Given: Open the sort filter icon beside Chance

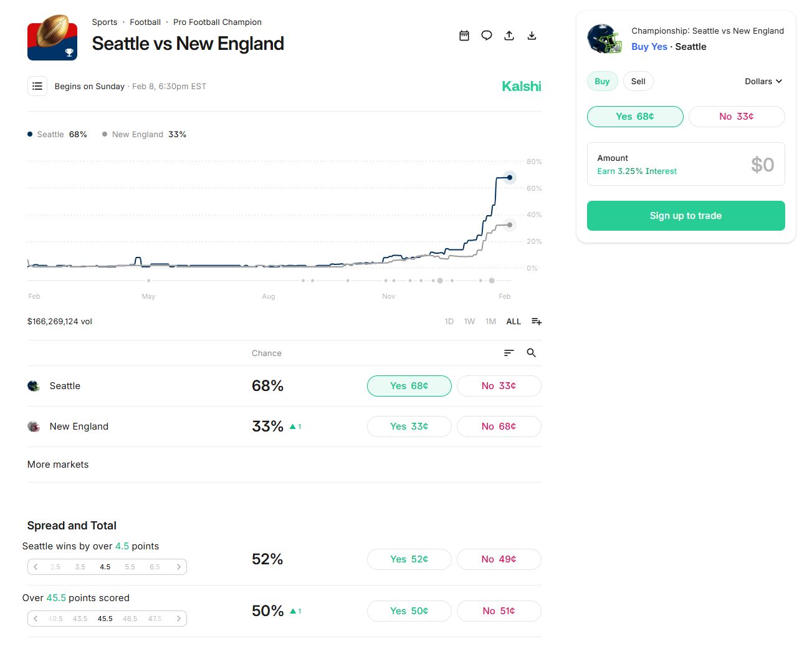Looking at the screenshot, I should [x=509, y=353].
